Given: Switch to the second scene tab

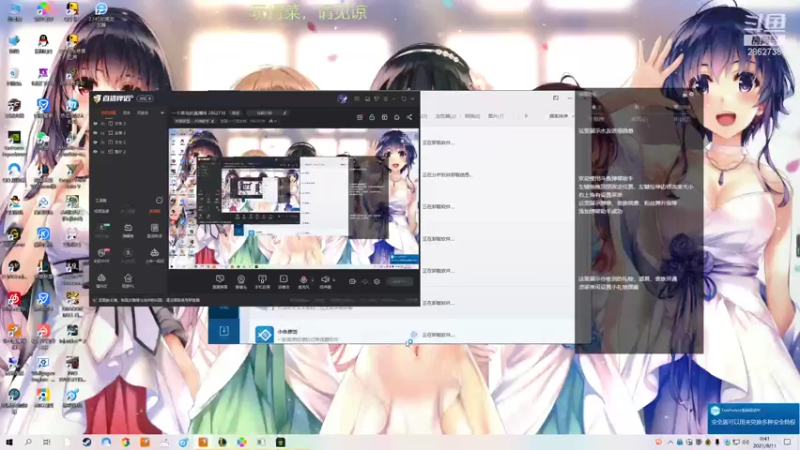Looking at the screenshot, I should [x=126, y=113].
